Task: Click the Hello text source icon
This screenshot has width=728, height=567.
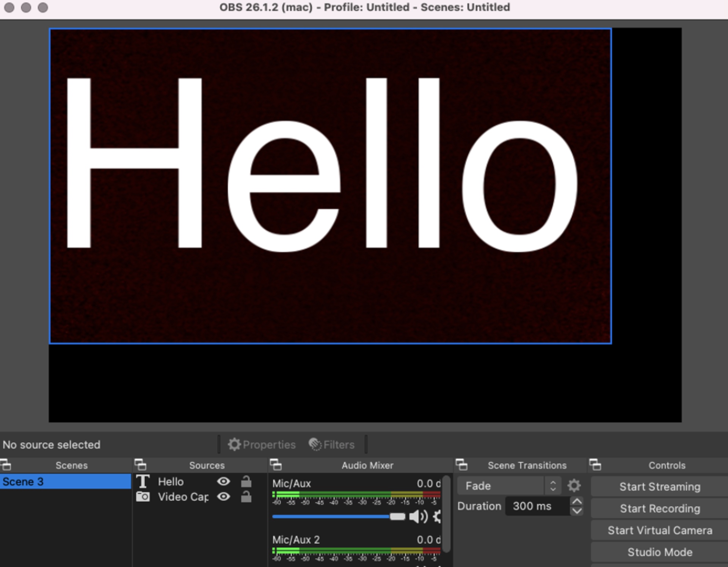Action: pos(143,481)
